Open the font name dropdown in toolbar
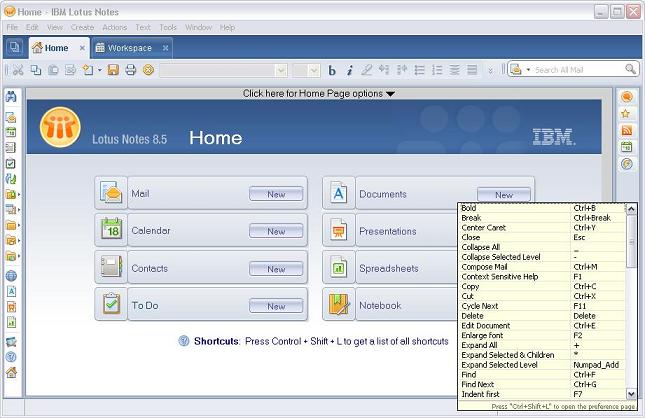 [x=281, y=70]
